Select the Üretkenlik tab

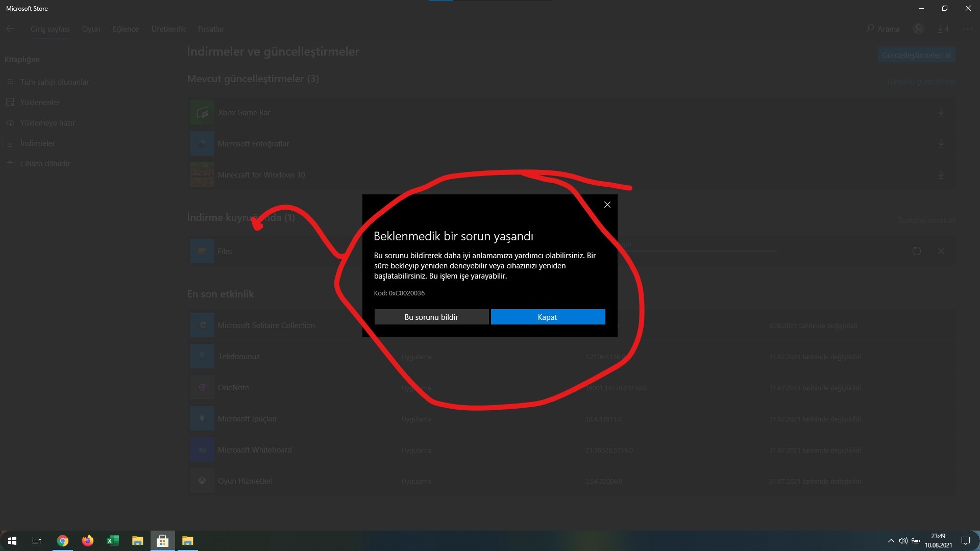point(168,29)
